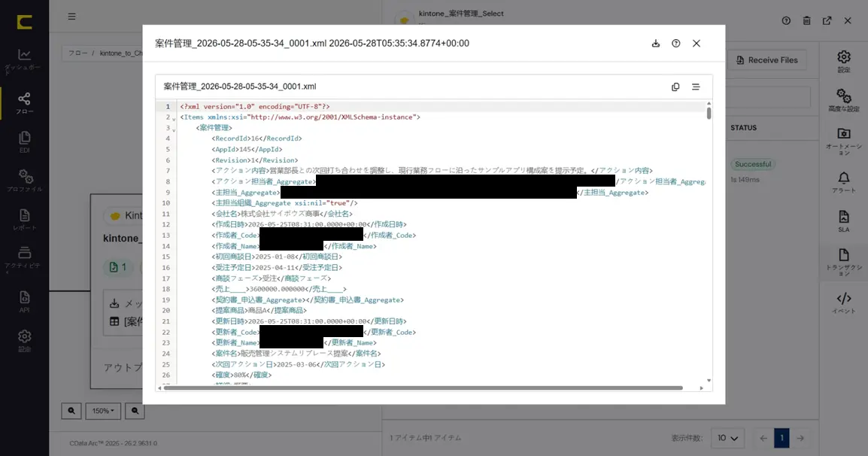Click the XML declaration on line 1

click(255, 106)
